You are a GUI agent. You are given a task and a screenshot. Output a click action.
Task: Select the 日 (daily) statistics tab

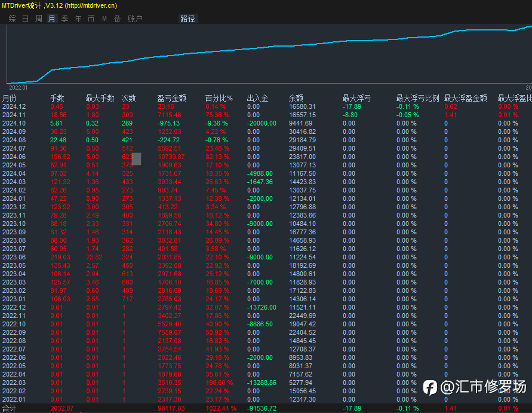tap(25, 19)
